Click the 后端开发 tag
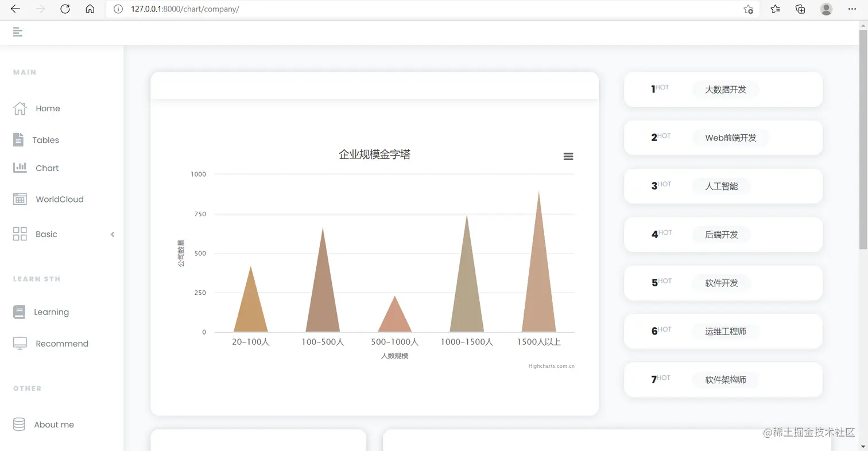 [722, 234]
